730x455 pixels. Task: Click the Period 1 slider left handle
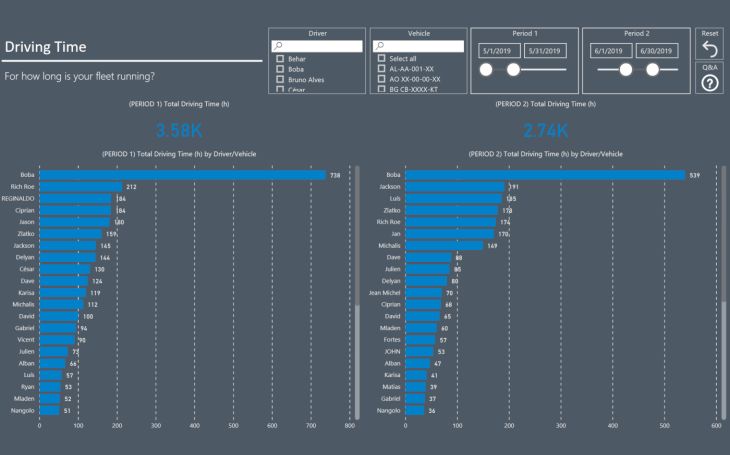pos(486,70)
